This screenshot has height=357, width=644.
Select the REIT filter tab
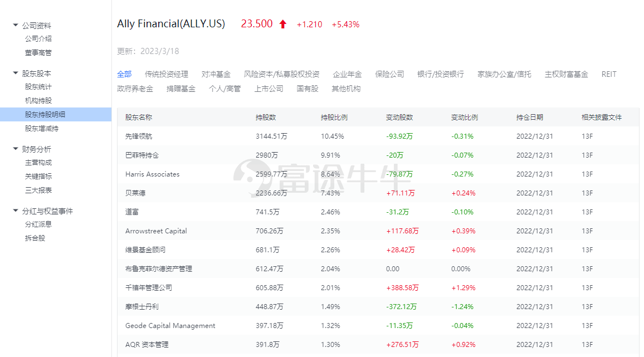[609, 75]
